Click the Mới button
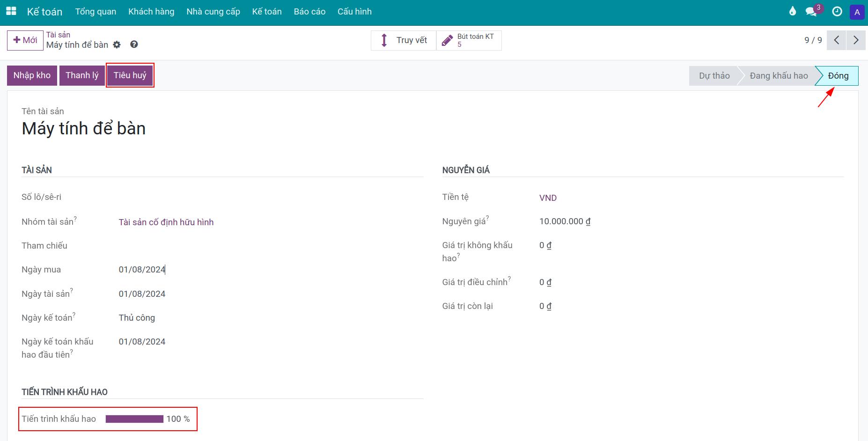868x441 pixels. click(x=25, y=40)
